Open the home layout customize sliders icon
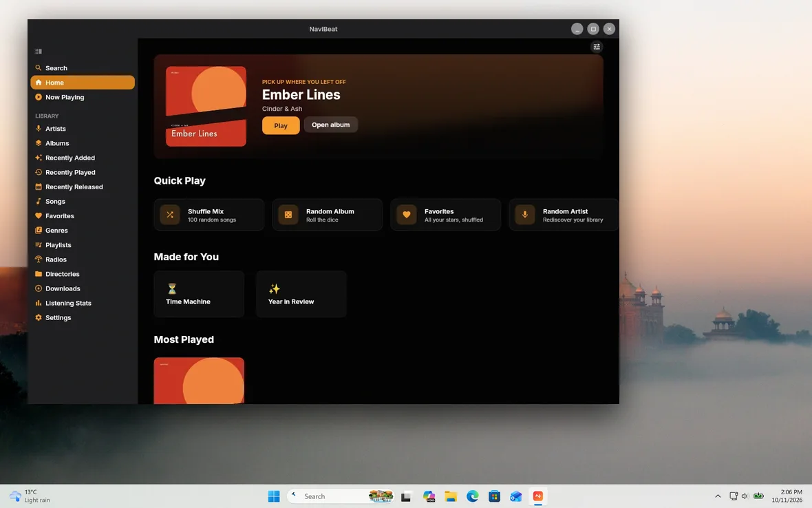This screenshot has width=812, height=508. pyautogui.click(x=597, y=47)
